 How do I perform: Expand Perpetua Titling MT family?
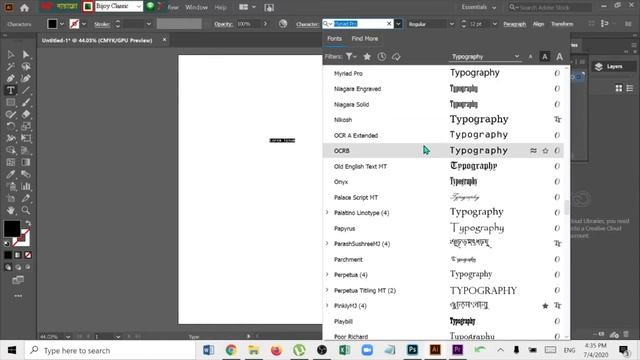click(x=327, y=290)
